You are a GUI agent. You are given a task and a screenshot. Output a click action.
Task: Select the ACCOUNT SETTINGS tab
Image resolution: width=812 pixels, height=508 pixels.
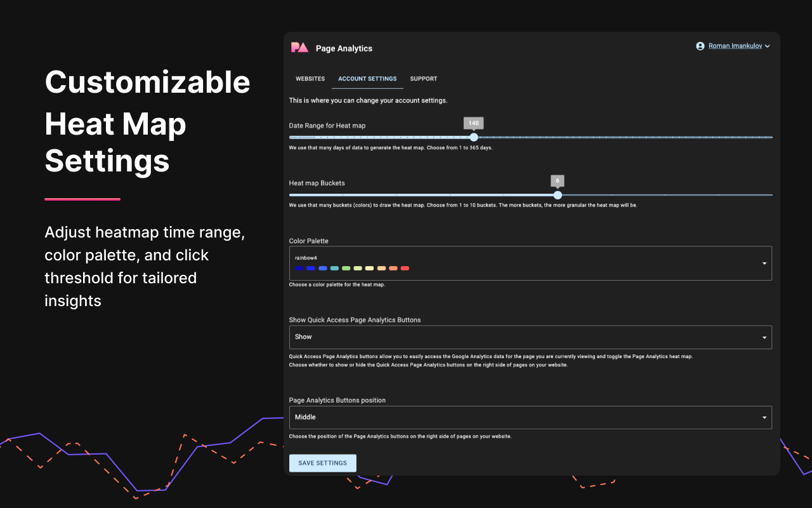[x=367, y=79]
